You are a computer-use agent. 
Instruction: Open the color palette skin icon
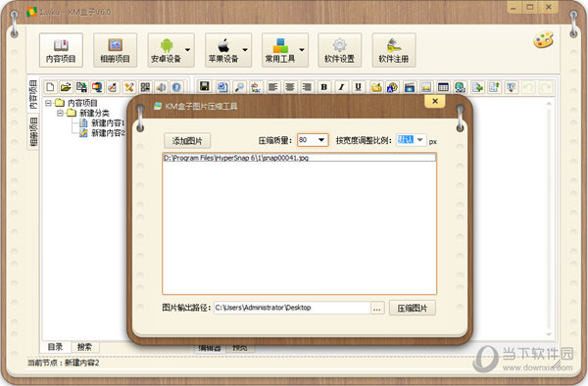point(543,40)
